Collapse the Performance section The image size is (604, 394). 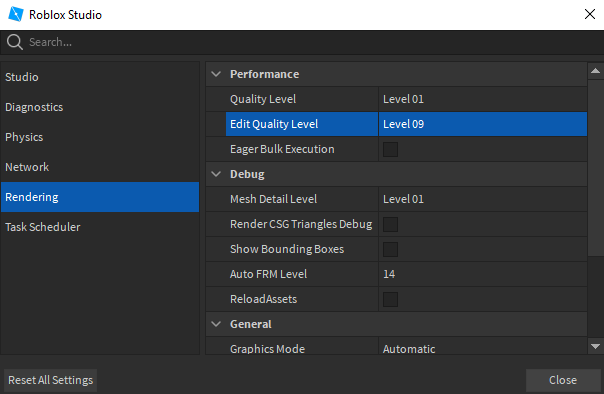[216, 74]
